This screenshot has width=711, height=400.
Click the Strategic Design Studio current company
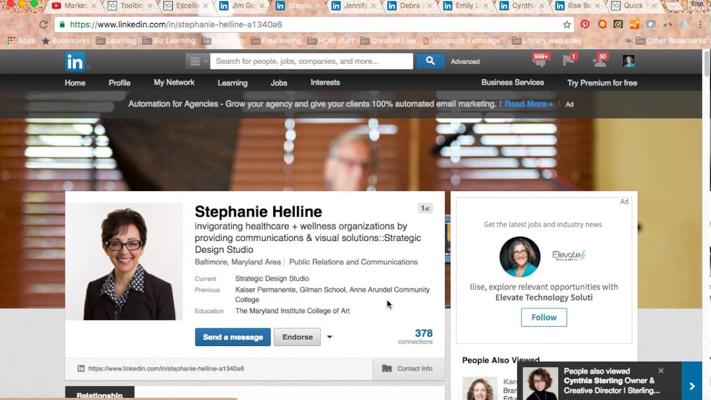pos(272,278)
